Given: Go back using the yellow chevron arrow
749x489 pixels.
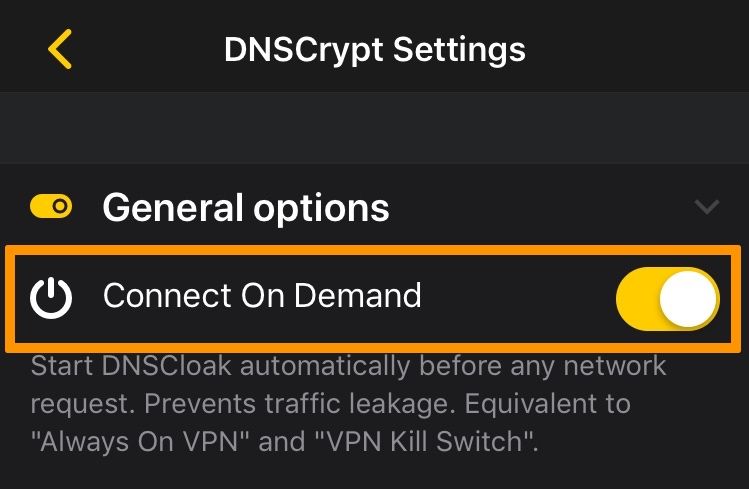Looking at the screenshot, I should tap(60, 49).
